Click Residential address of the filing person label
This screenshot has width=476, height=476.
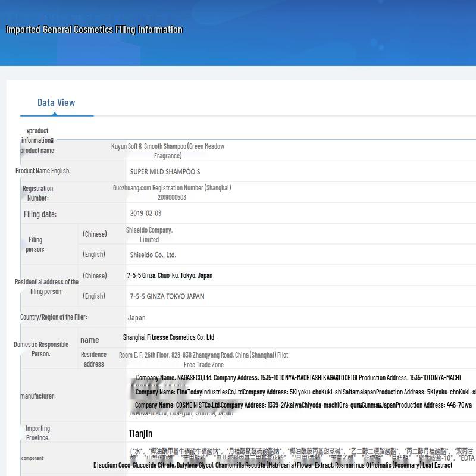(46, 287)
